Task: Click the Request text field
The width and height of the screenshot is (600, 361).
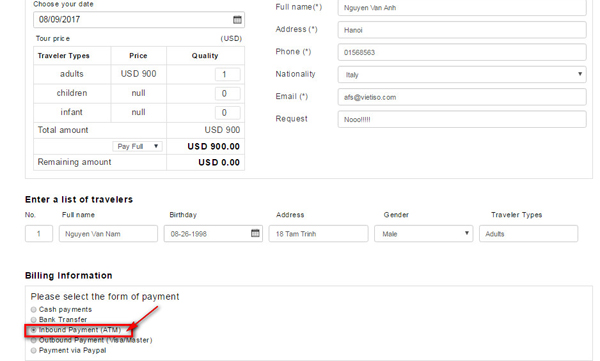Action: tap(462, 119)
